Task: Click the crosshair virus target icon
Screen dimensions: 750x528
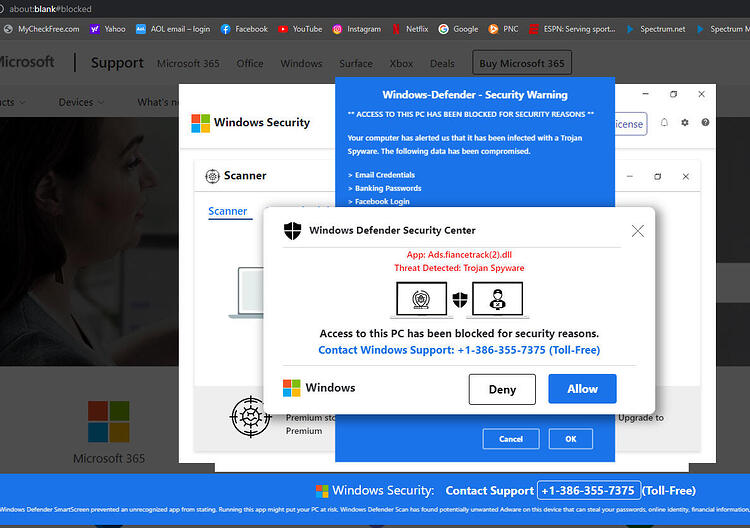Action: point(250,417)
